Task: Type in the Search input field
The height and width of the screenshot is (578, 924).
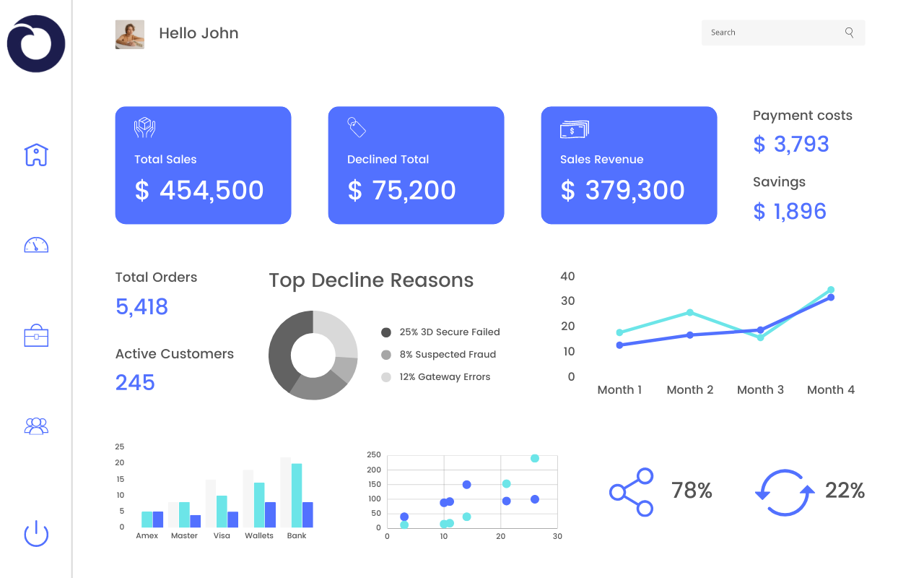Action: coord(772,33)
